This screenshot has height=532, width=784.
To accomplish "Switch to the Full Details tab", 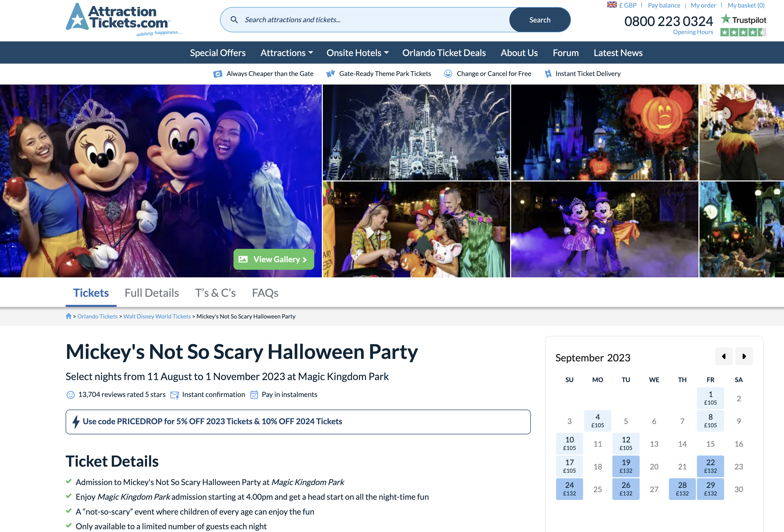I will pyautogui.click(x=152, y=292).
